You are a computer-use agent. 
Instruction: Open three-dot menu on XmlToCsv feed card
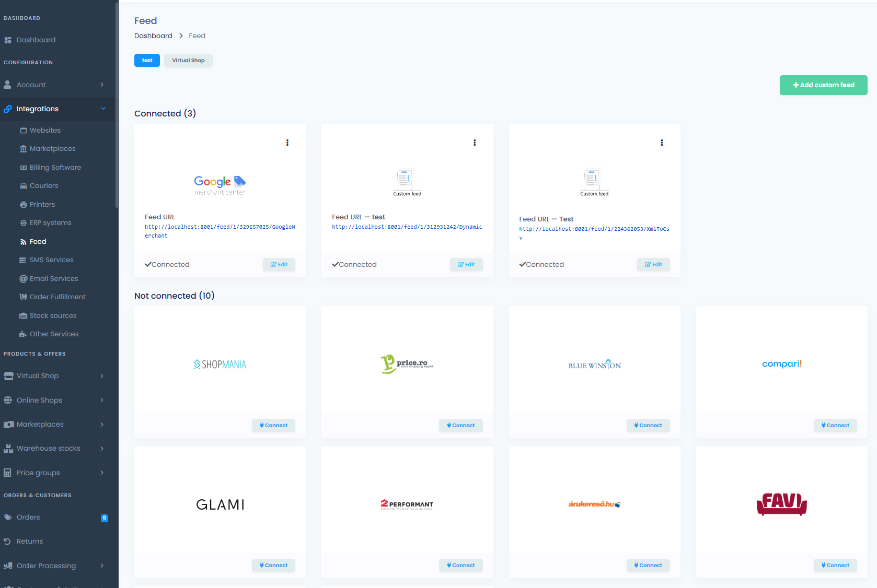662,143
